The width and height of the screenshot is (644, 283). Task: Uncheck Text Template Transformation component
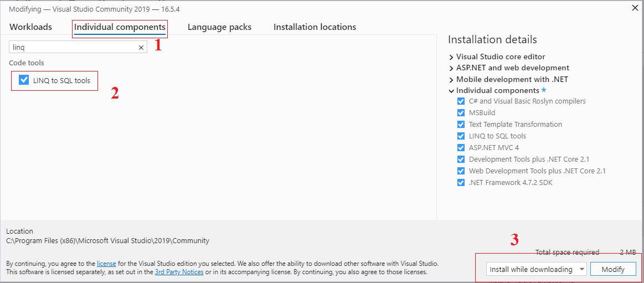click(x=460, y=124)
